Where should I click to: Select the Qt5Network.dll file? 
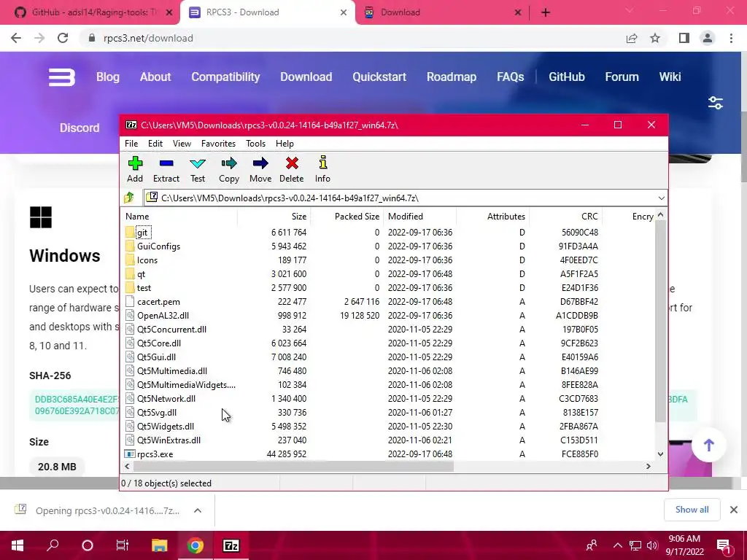(166, 399)
